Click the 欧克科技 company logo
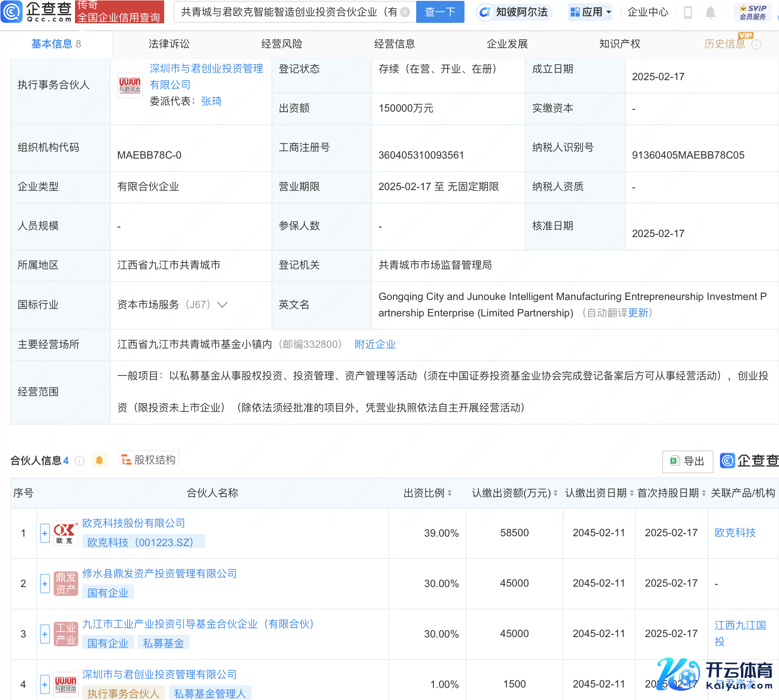This screenshot has height=700, width=779. pyautogui.click(x=65, y=533)
